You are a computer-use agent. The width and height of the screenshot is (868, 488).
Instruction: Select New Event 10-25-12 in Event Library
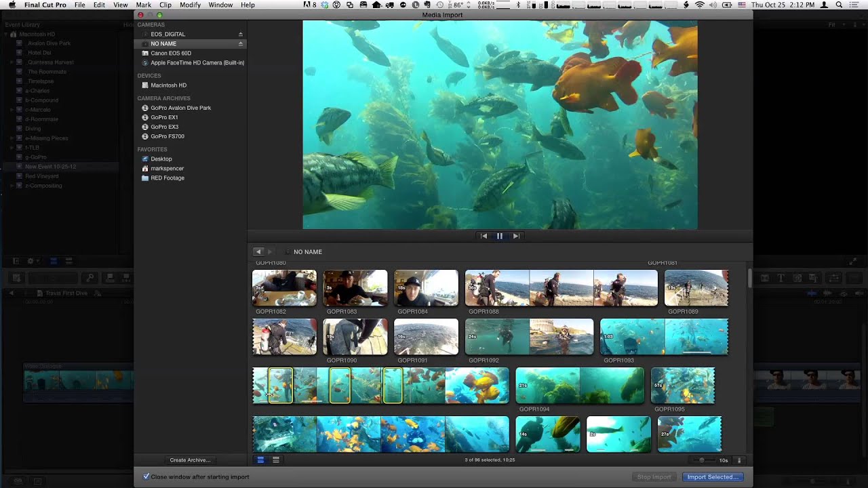click(x=50, y=167)
